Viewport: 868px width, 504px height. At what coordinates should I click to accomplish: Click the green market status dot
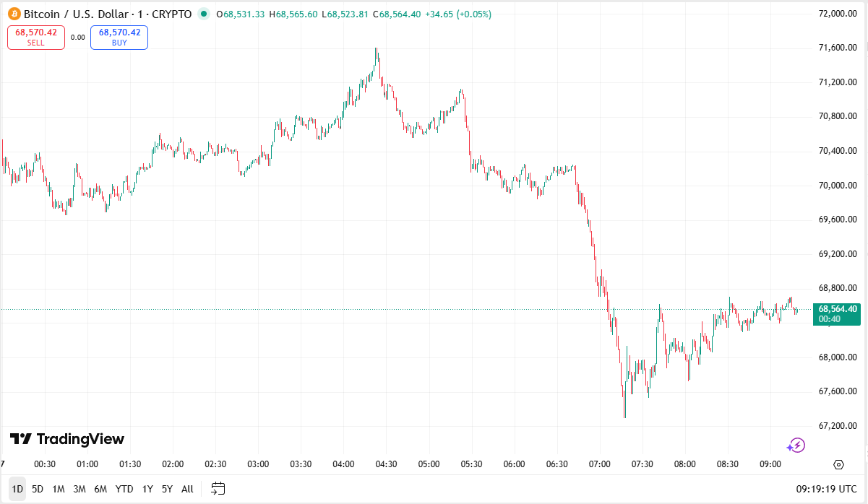[x=204, y=14]
